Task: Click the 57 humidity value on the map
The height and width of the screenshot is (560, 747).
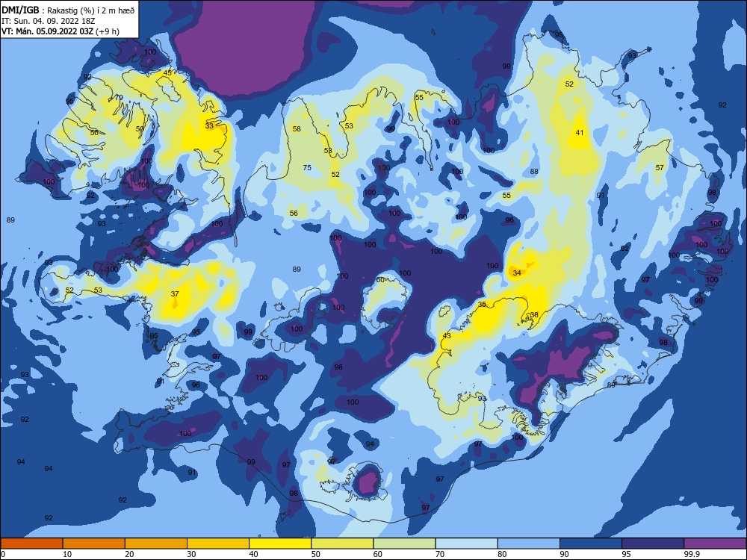Action: 660,167
